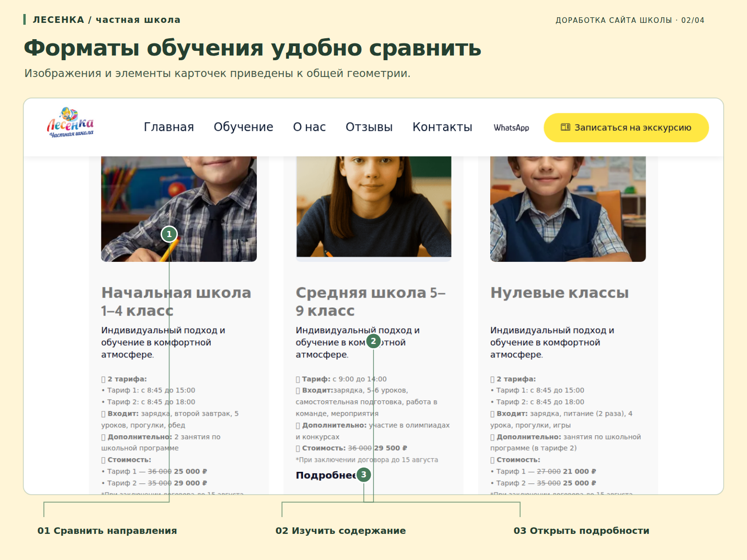
Task: Navigate to Контакты
Action: coord(442,127)
